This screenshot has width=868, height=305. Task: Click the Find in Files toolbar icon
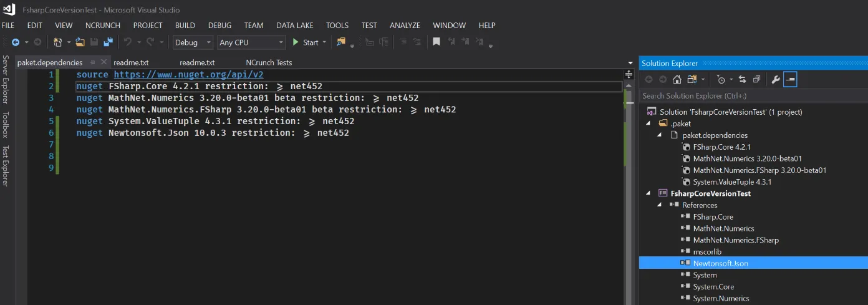[x=341, y=42]
